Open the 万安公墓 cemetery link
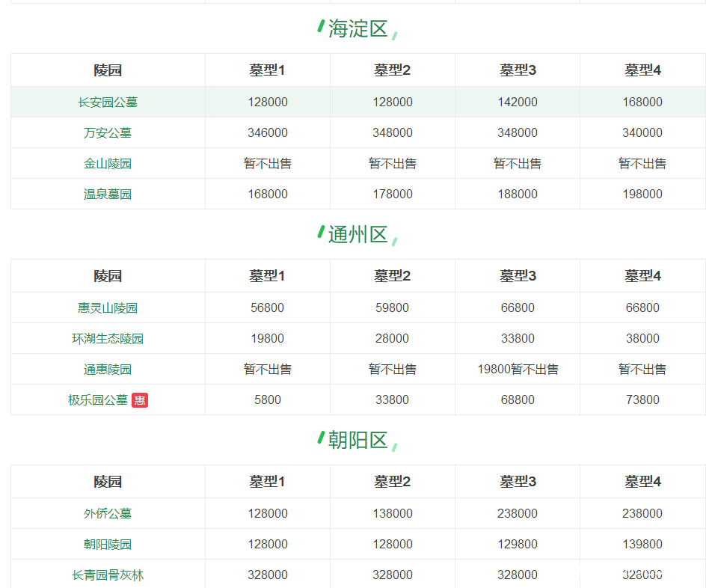The width and height of the screenshot is (718, 588). pos(108,133)
